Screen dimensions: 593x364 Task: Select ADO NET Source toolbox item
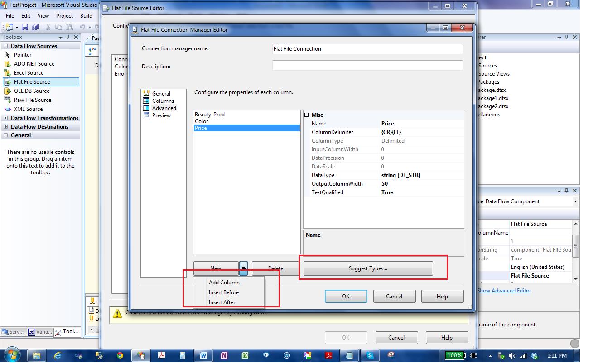click(x=34, y=64)
